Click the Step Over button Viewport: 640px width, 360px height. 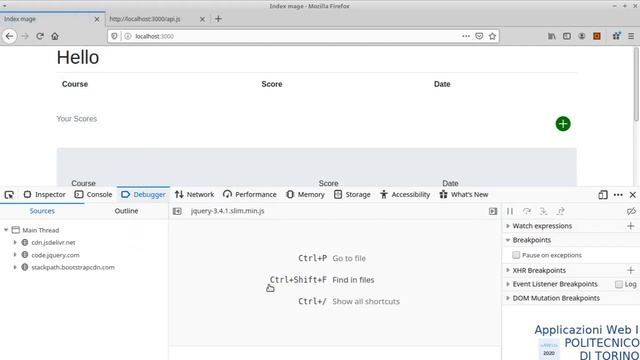pos(527,211)
